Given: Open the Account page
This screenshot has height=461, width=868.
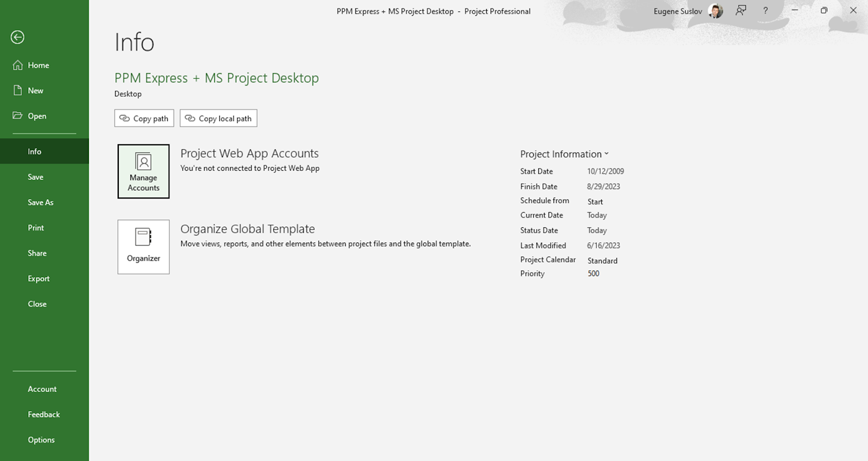Looking at the screenshot, I should coord(44,389).
